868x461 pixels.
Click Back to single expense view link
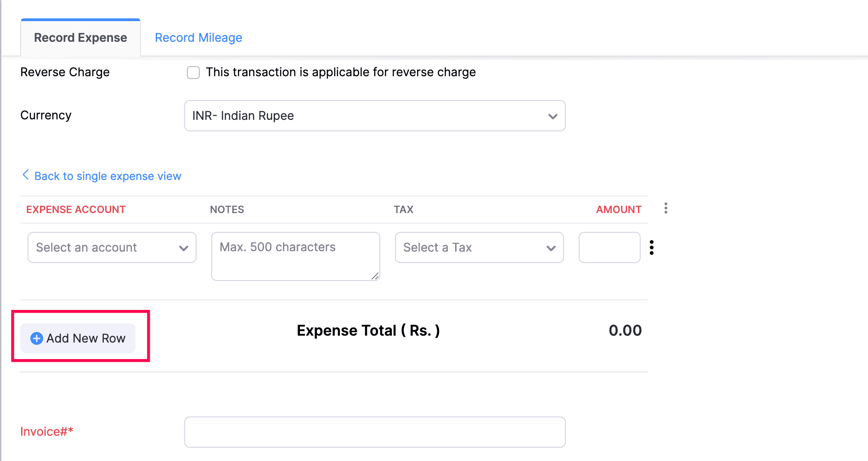pos(107,176)
